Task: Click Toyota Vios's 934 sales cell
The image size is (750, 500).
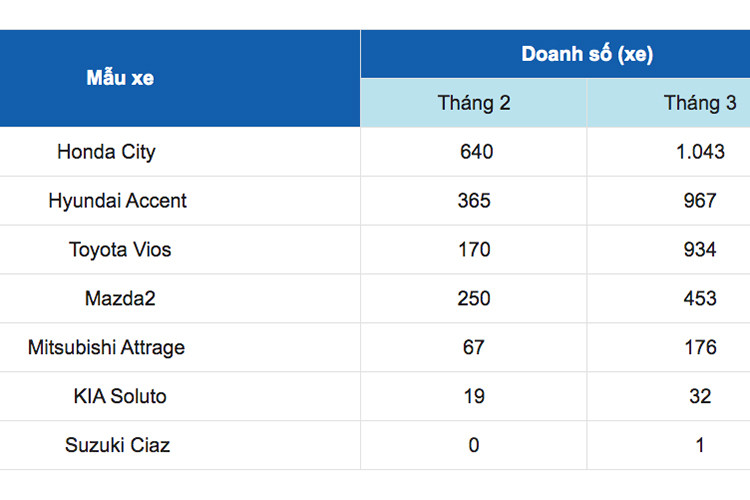Action: [x=700, y=250]
